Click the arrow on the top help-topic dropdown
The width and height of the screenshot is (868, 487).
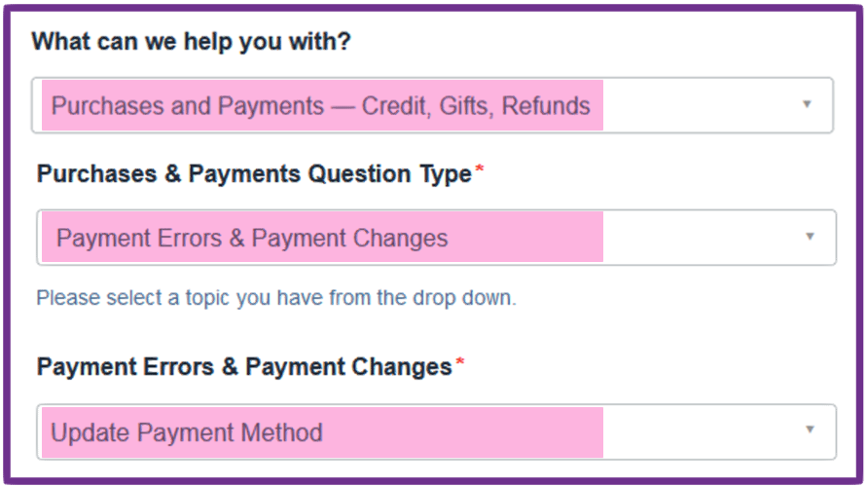point(806,104)
